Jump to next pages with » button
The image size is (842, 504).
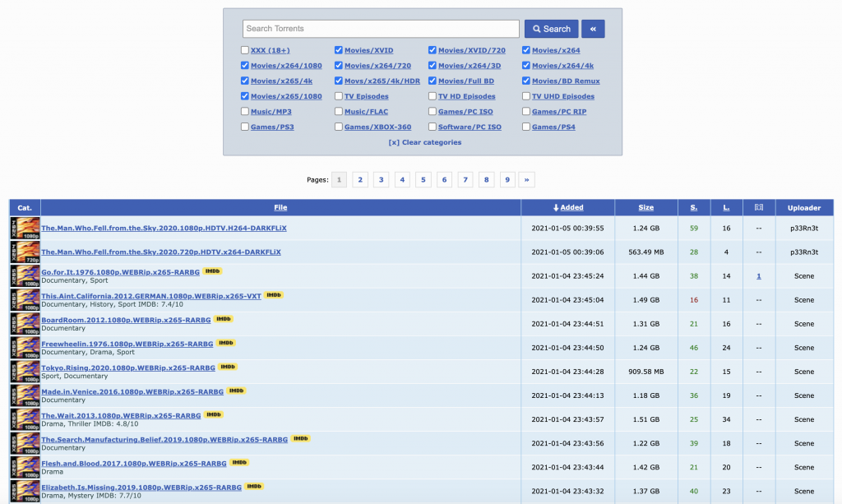click(527, 180)
